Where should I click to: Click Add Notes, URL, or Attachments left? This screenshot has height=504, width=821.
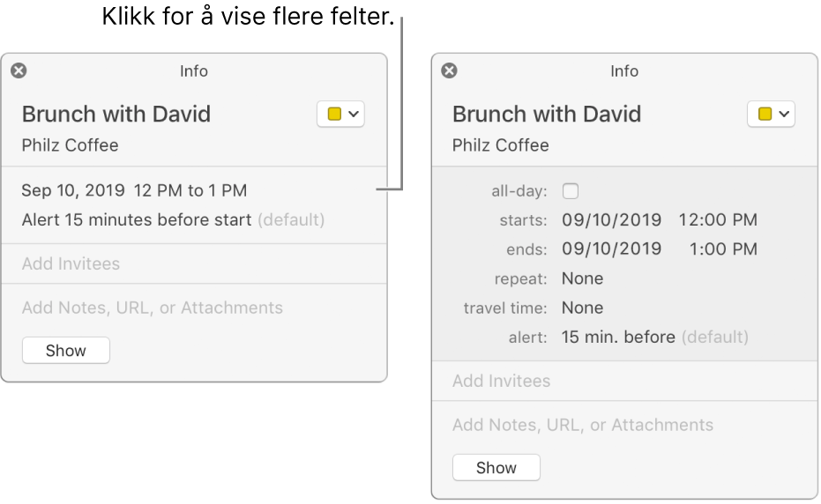pos(153,308)
